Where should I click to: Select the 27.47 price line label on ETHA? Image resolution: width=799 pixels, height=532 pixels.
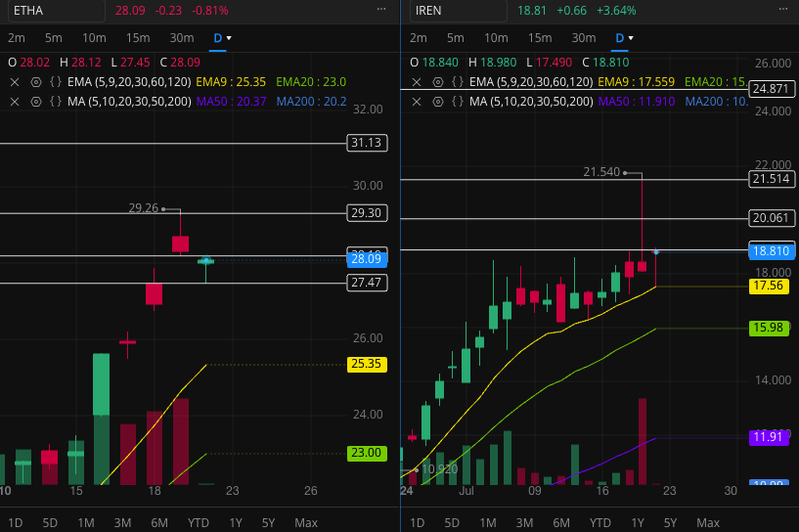pos(367,283)
